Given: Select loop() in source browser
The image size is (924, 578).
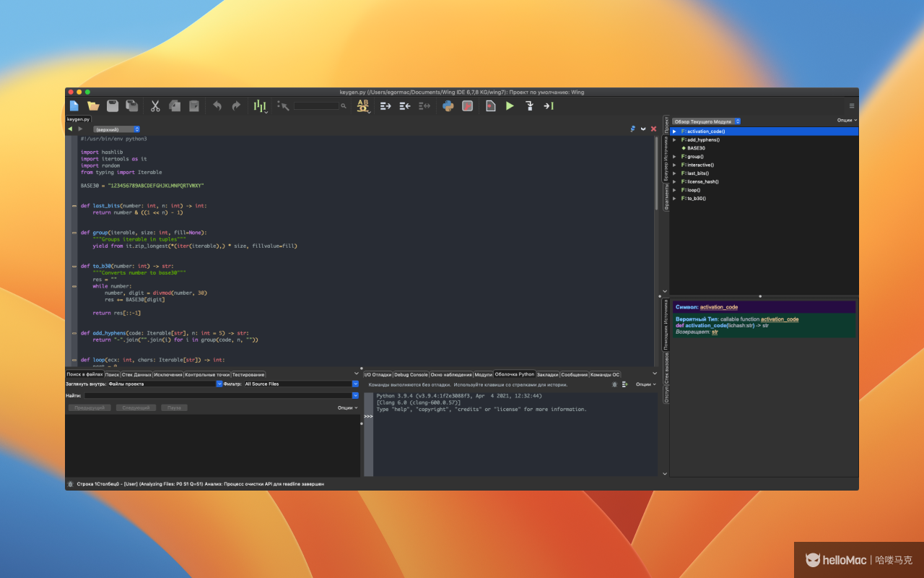Looking at the screenshot, I should pos(694,190).
